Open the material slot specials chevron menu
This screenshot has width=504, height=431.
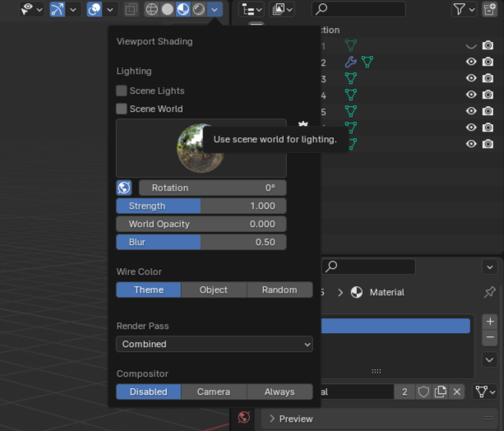click(x=489, y=359)
